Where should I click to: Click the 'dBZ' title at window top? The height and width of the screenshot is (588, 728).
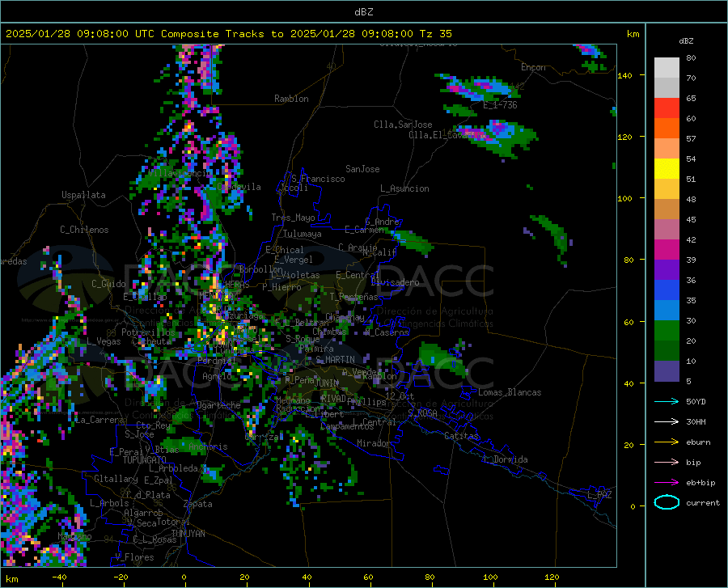point(363,12)
